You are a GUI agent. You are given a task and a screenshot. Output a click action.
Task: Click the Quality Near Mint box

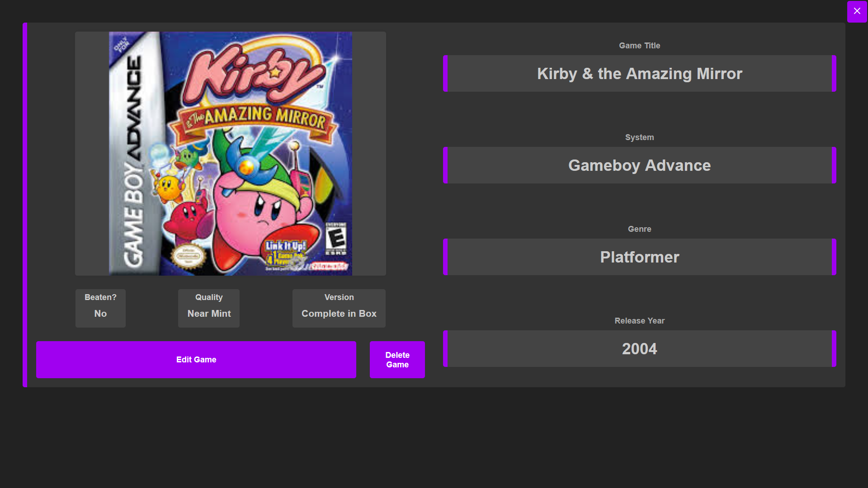click(209, 308)
